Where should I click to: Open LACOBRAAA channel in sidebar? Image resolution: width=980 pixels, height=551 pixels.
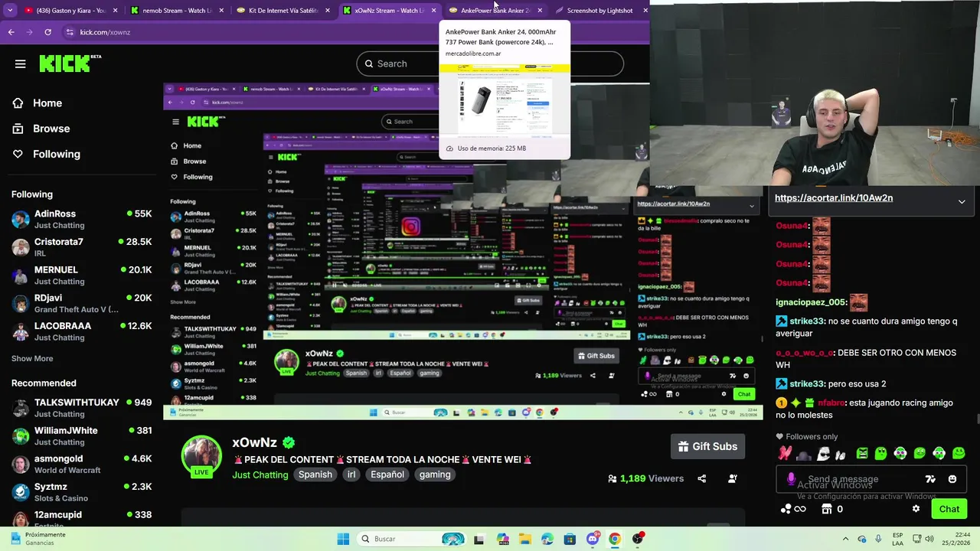(x=81, y=331)
